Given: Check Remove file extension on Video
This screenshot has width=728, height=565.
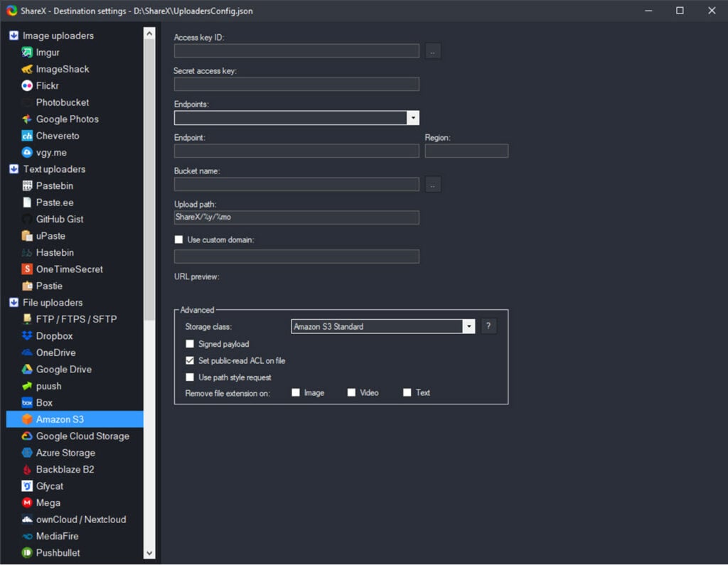Looking at the screenshot, I should (x=351, y=393).
